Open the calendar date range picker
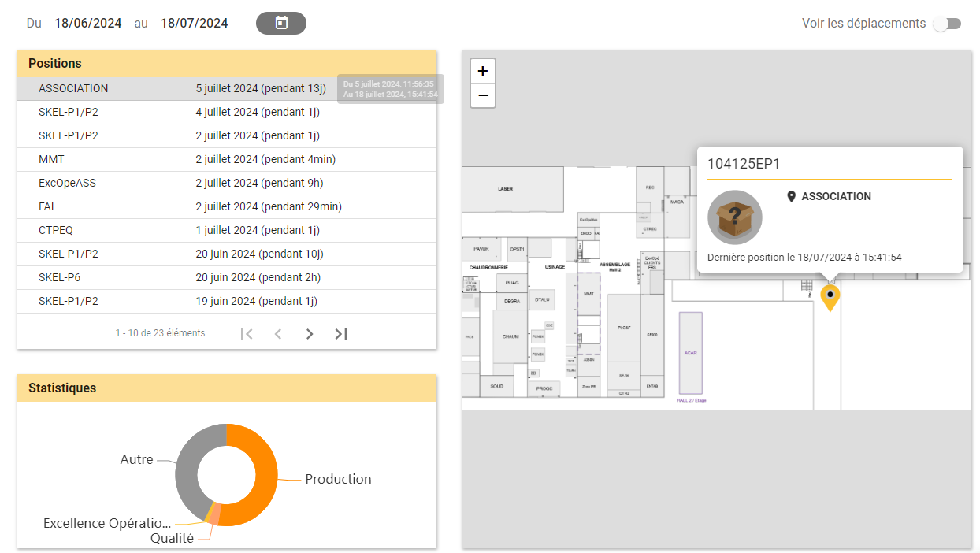Viewport: 980px width, 553px height. coord(281,23)
